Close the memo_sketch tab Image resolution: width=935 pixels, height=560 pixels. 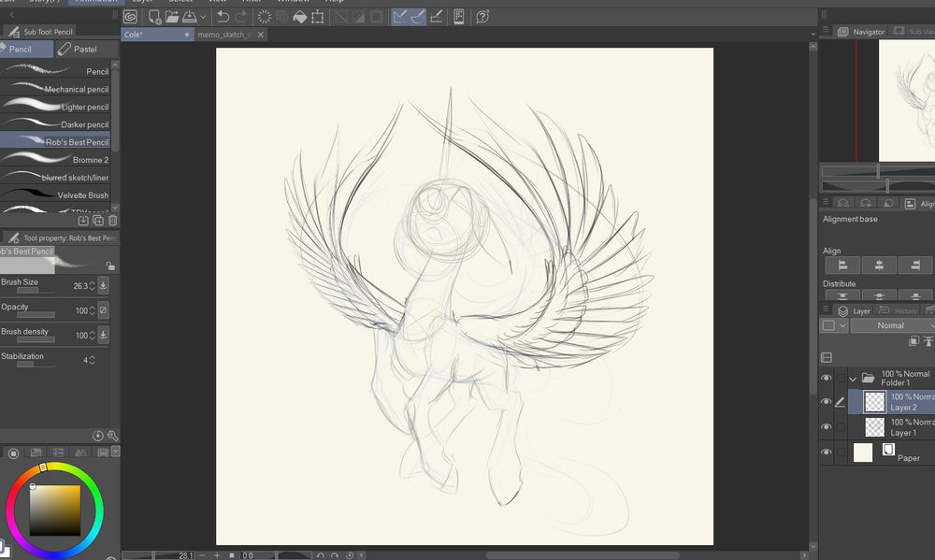(261, 35)
